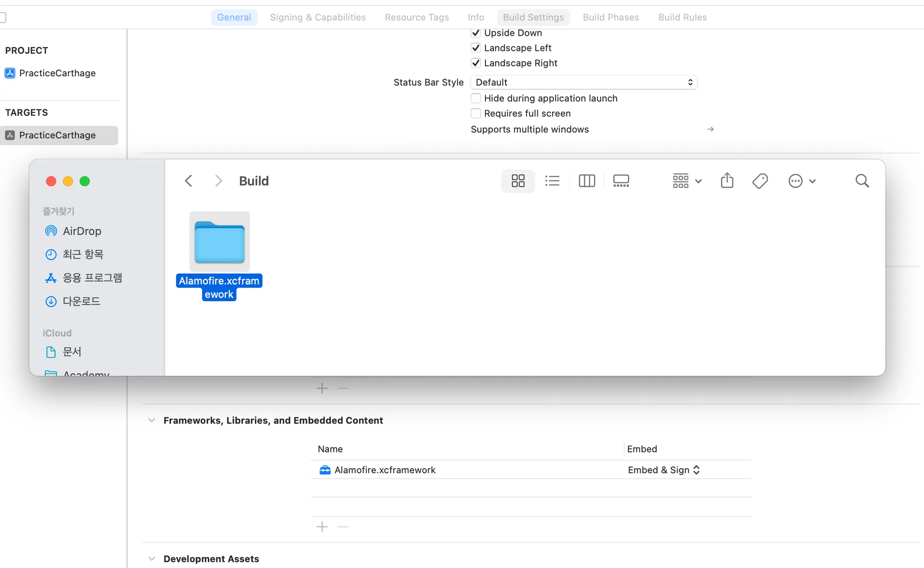Open Status Bar Style dropdown
Image resolution: width=924 pixels, height=568 pixels.
(584, 82)
